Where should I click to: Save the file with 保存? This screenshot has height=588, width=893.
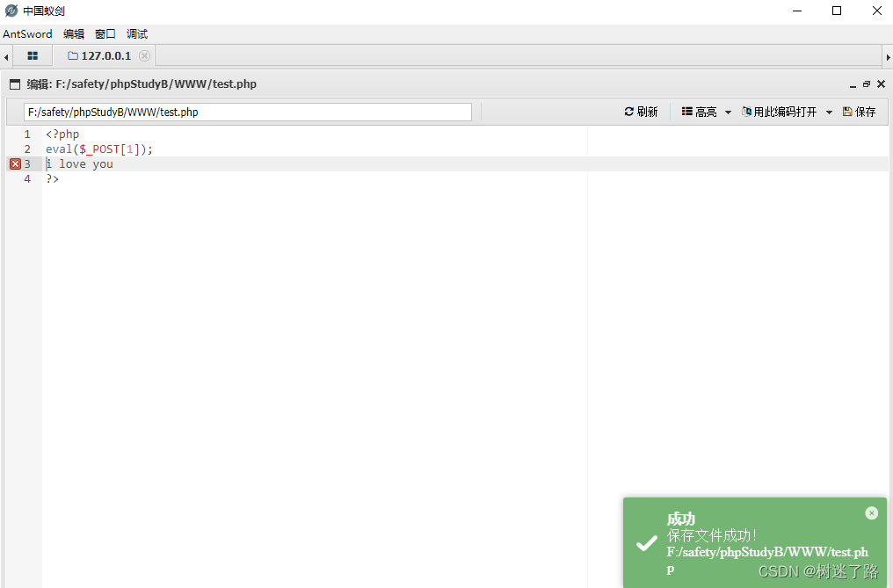[859, 112]
